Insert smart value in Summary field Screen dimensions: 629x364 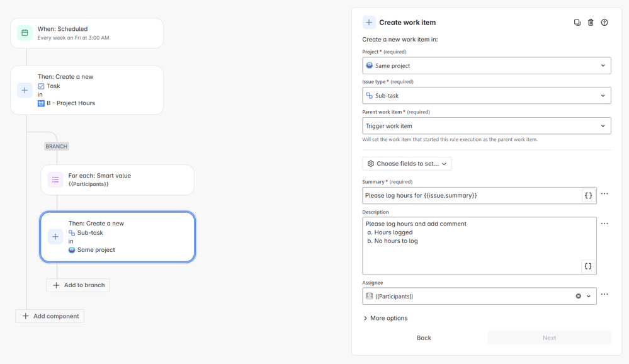tap(588, 196)
